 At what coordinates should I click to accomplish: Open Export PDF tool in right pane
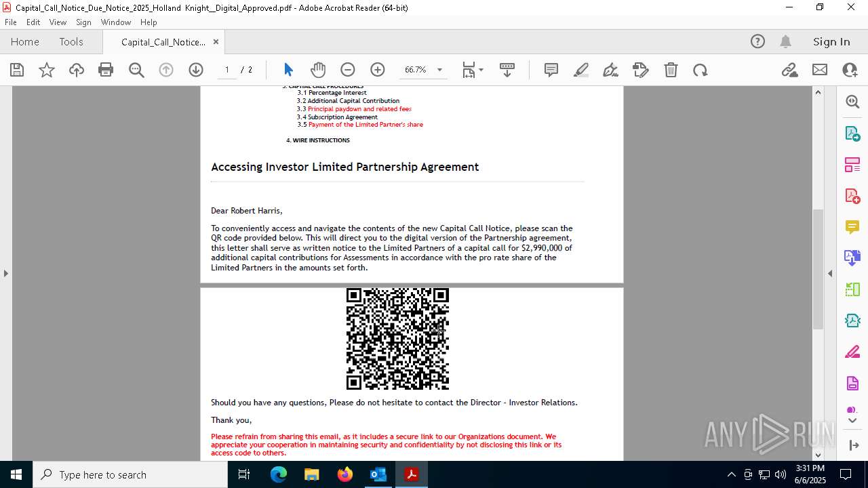coord(852,133)
